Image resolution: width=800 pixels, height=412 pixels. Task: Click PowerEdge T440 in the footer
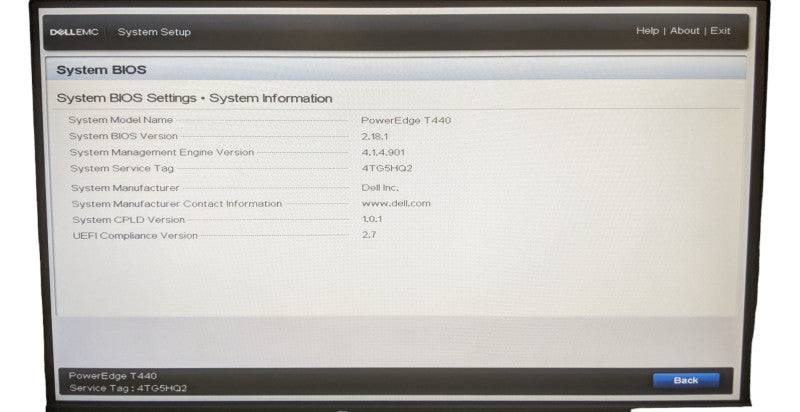tap(113, 376)
